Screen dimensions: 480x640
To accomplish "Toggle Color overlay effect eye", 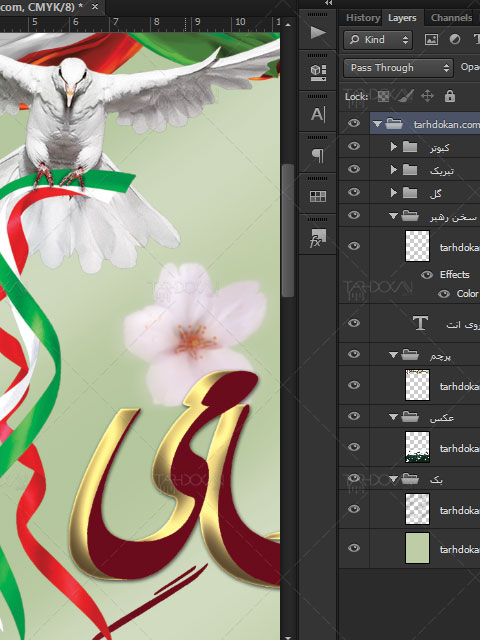I will (444, 294).
